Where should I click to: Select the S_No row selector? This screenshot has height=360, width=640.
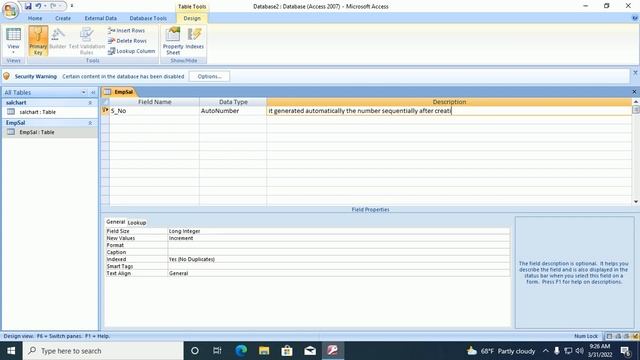pyautogui.click(x=105, y=111)
